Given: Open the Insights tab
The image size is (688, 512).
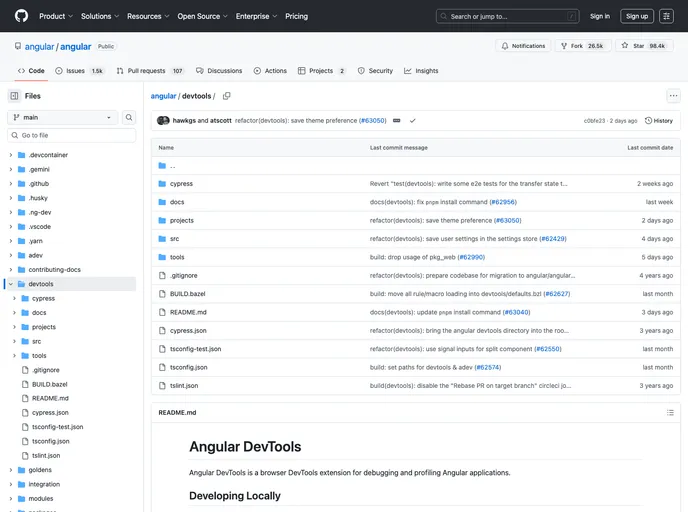Looking at the screenshot, I should tap(421, 71).
